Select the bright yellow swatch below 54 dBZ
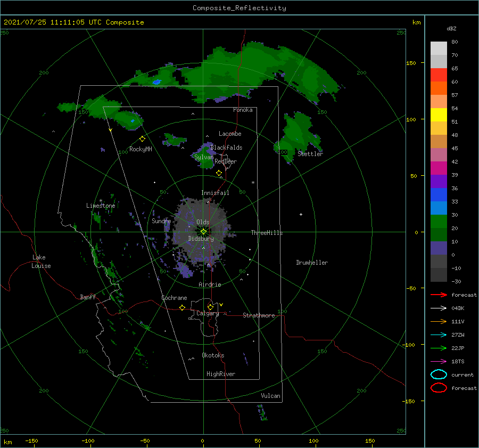 (439, 115)
